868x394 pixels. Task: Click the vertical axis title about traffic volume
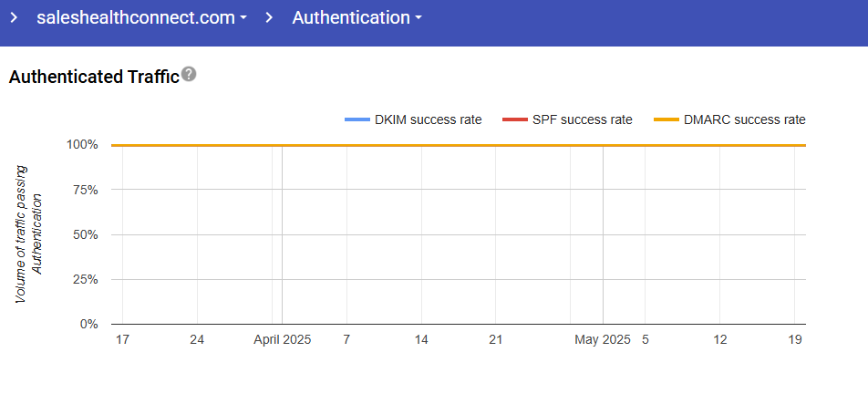point(29,234)
